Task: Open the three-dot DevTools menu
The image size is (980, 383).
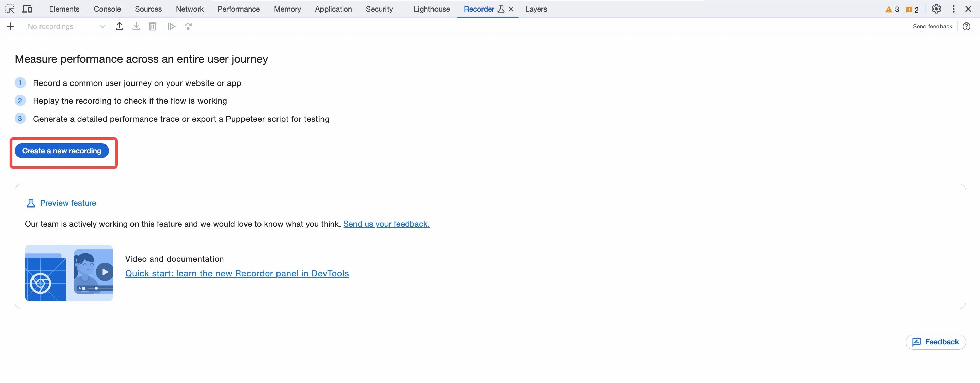Action: tap(953, 9)
